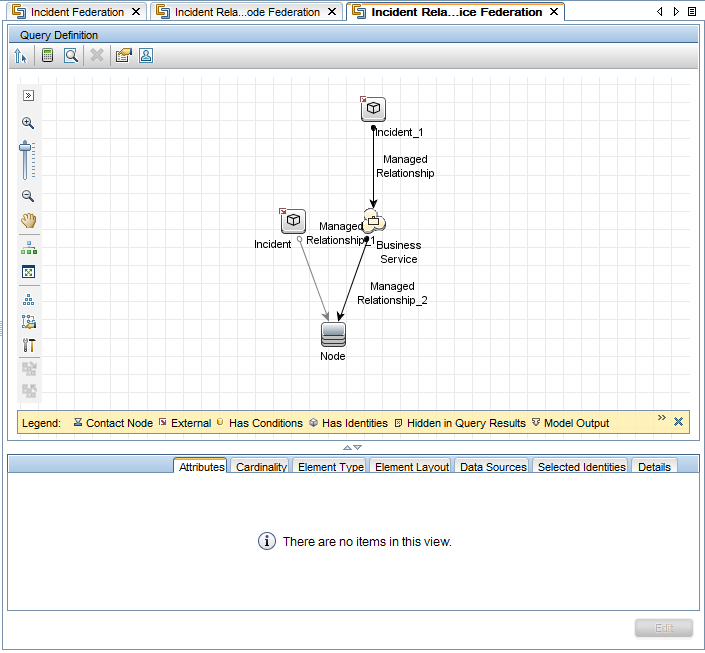
Task: Click the Edit button
Action: (x=664, y=628)
